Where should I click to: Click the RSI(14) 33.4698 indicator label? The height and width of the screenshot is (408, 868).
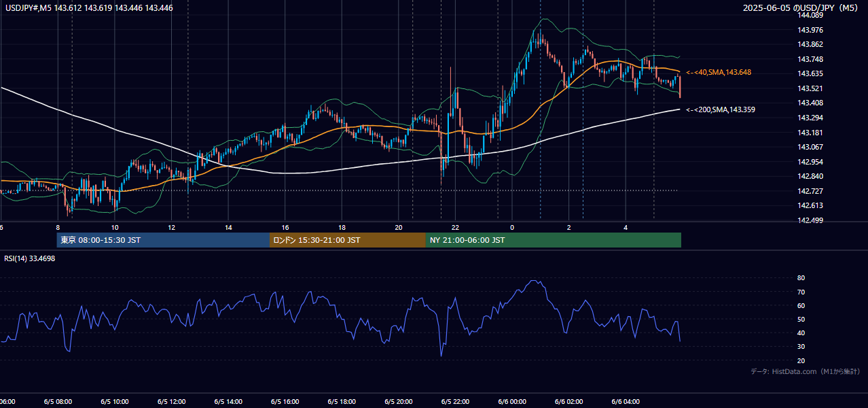pos(30,258)
